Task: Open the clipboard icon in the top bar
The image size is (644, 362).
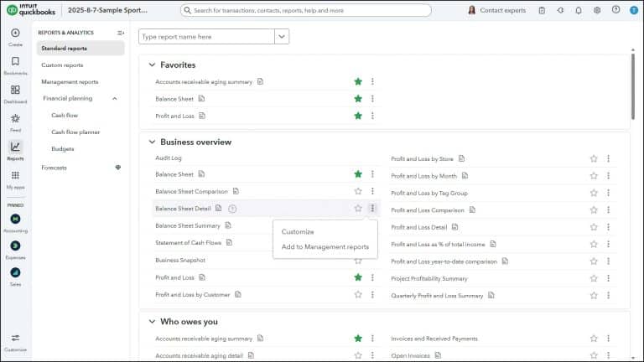Action: click(542, 10)
